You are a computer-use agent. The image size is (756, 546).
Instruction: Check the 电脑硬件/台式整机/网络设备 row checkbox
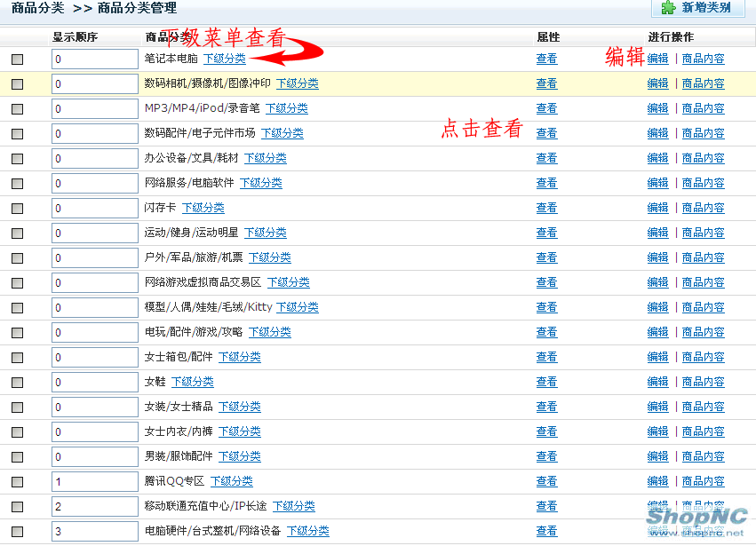point(18,532)
